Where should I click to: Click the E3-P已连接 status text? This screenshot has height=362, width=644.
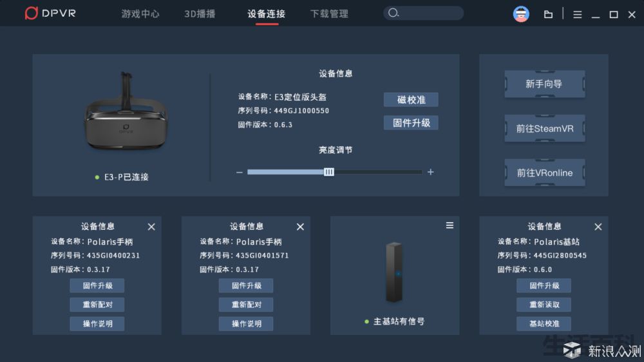[x=126, y=177]
